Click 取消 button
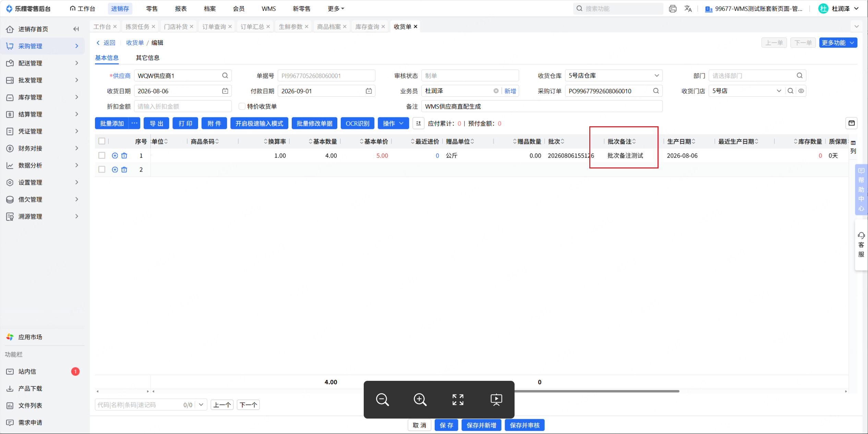868x434 pixels. [x=419, y=425]
